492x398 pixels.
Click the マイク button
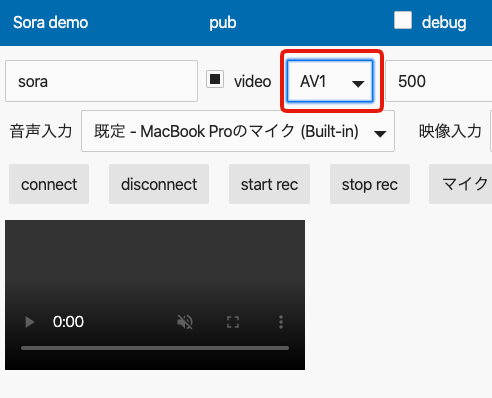coord(461,184)
